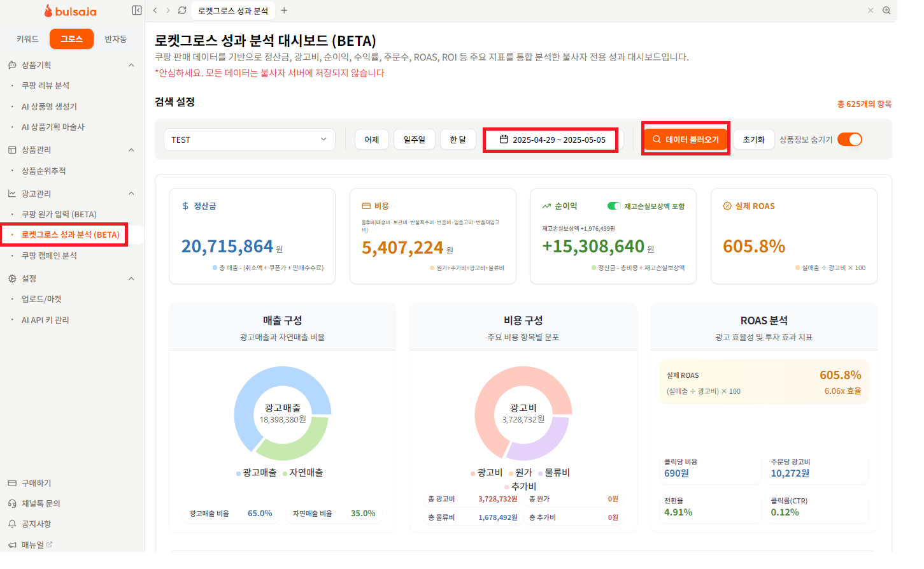Collapse the 상품기획 section chevron
The width and height of the screenshot is (924, 569).
pyautogui.click(x=131, y=65)
